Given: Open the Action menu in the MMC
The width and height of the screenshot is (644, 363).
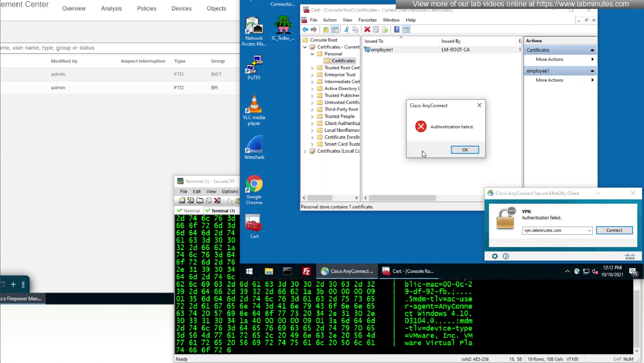Looking at the screenshot, I should 329,20.
